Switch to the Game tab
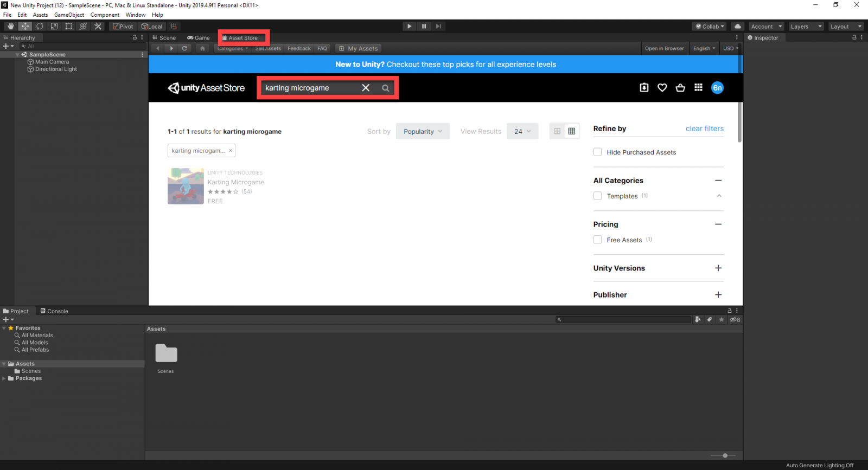This screenshot has height=470, width=868. (199, 38)
